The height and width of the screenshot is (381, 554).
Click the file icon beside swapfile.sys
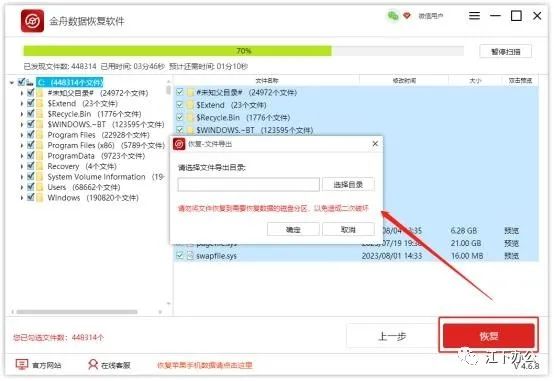pos(190,256)
